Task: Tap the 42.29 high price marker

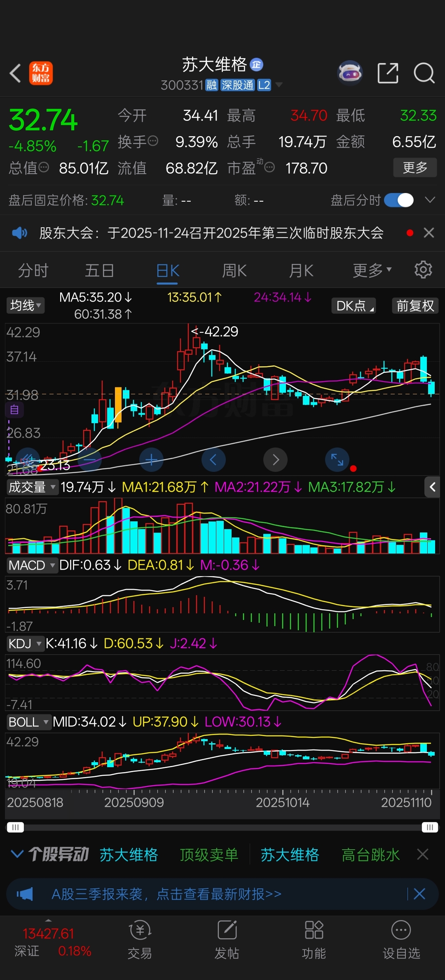Action: 215,331
